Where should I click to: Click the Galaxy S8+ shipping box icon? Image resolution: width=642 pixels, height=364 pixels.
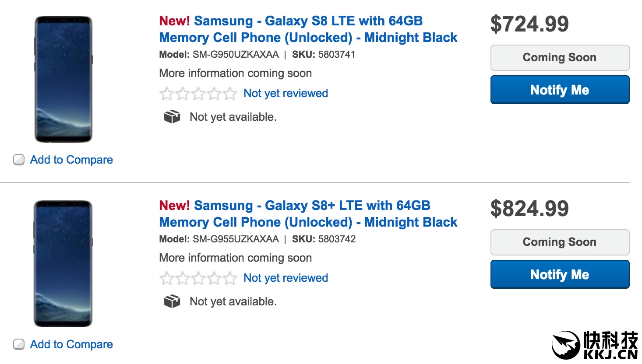[x=172, y=301]
